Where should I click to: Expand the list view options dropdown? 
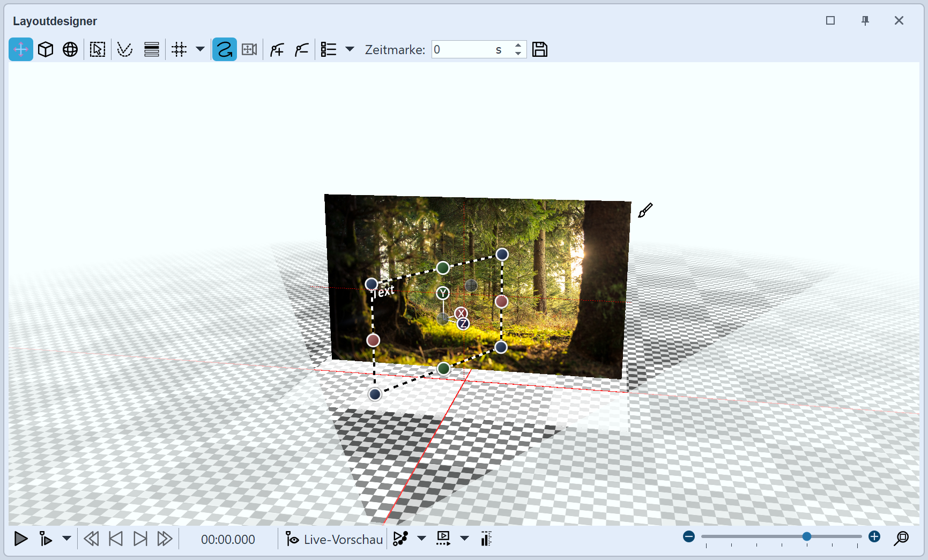(x=350, y=49)
